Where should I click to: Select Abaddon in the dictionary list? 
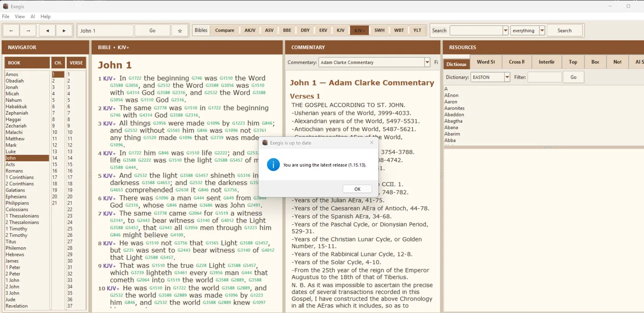coord(454,115)
